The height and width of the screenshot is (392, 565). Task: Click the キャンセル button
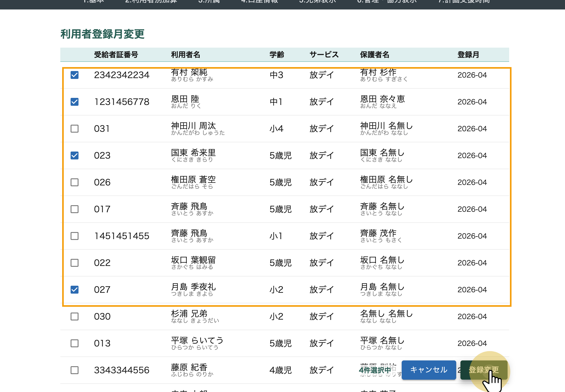[429, 370]
